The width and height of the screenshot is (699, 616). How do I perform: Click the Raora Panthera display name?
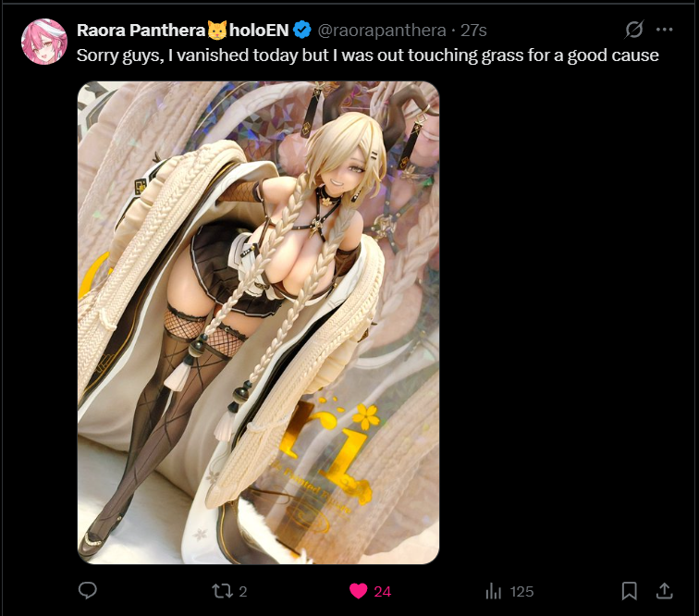click(141, 31)
